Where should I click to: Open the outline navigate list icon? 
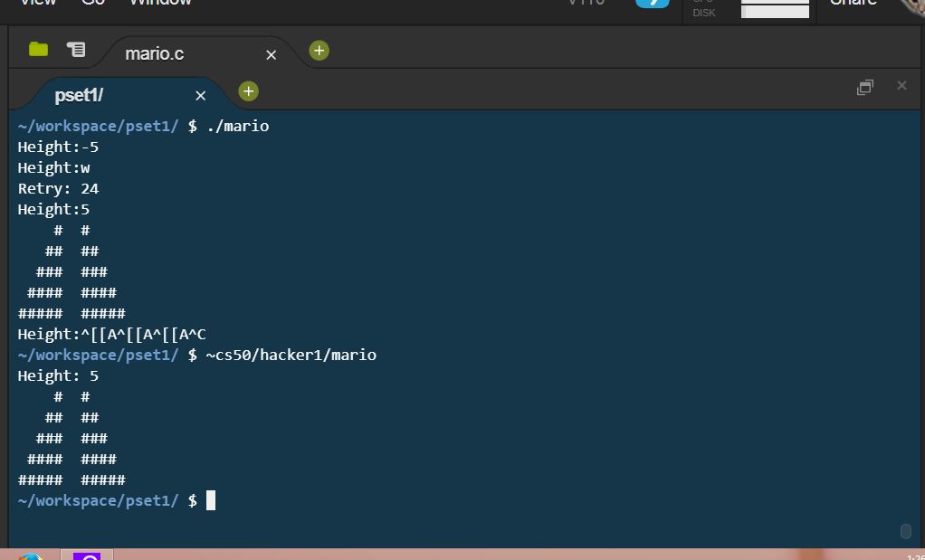point(76,50)
